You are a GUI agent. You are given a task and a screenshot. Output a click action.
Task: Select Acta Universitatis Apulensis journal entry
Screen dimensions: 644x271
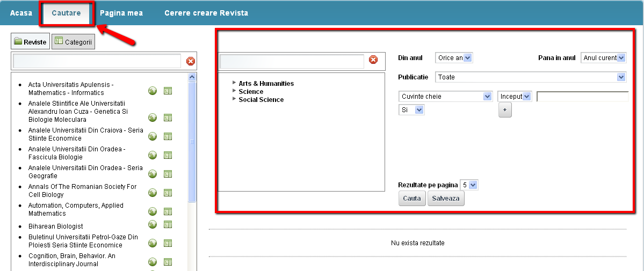[71, 89]
